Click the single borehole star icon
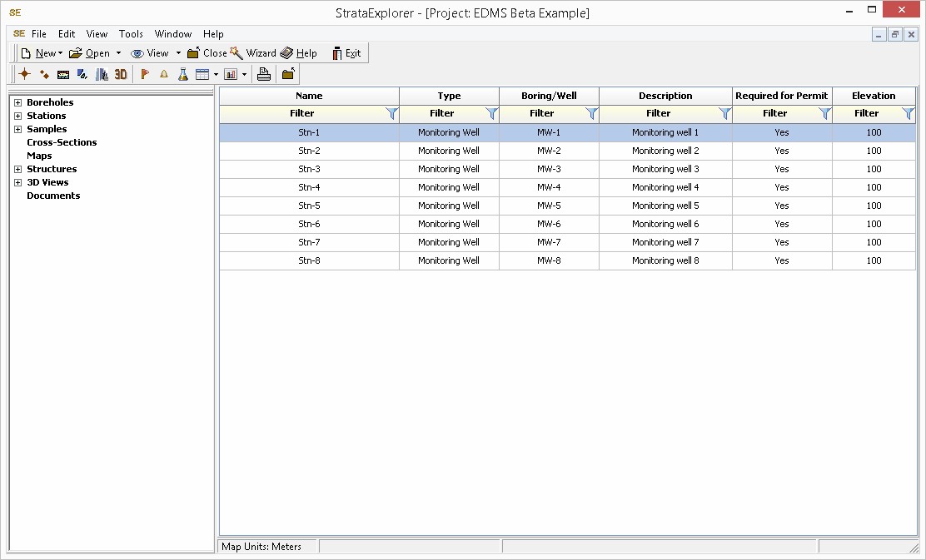Screen dimensions: 926x560 (x=25, y=74)
